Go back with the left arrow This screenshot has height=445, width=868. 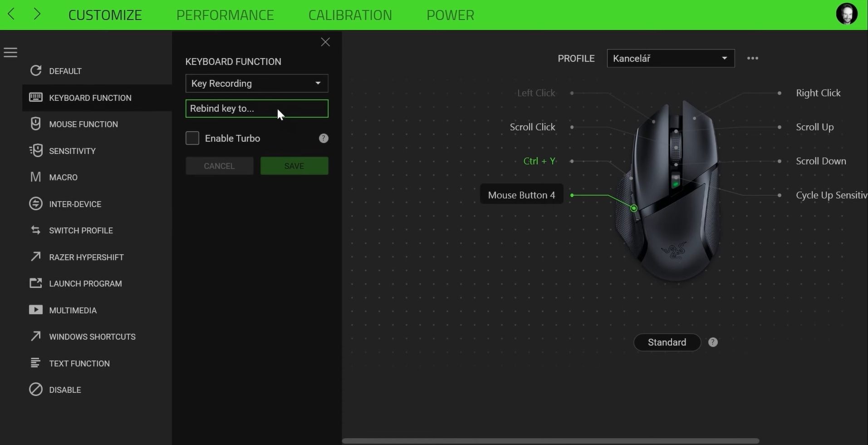11,14
